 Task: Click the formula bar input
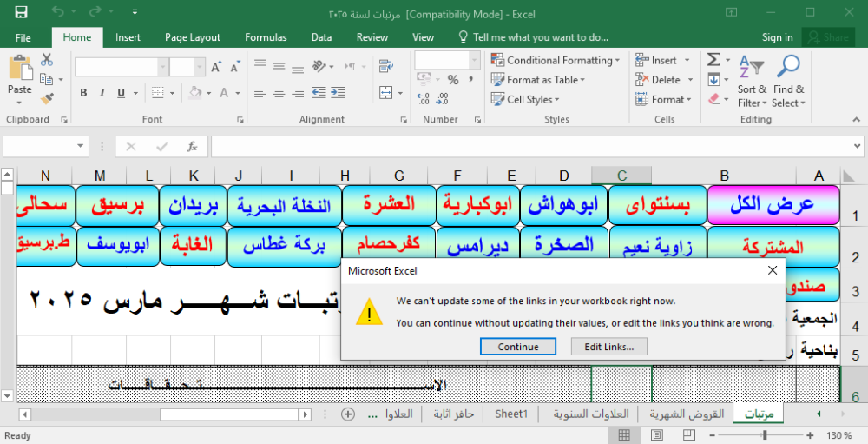coord(533,146)
